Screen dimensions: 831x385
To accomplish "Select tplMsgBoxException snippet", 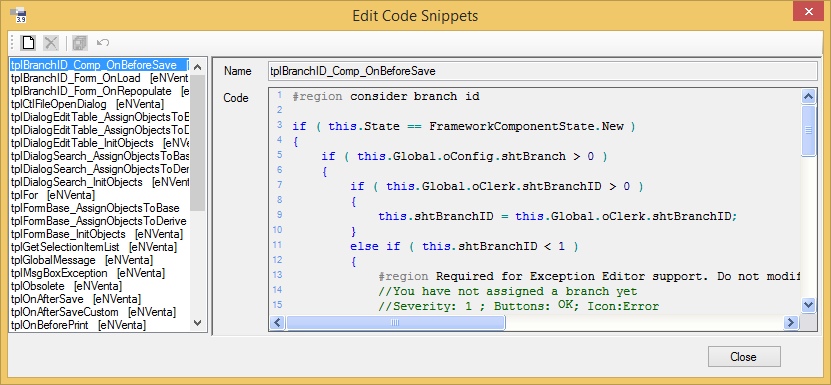I will tap(99, 273).
